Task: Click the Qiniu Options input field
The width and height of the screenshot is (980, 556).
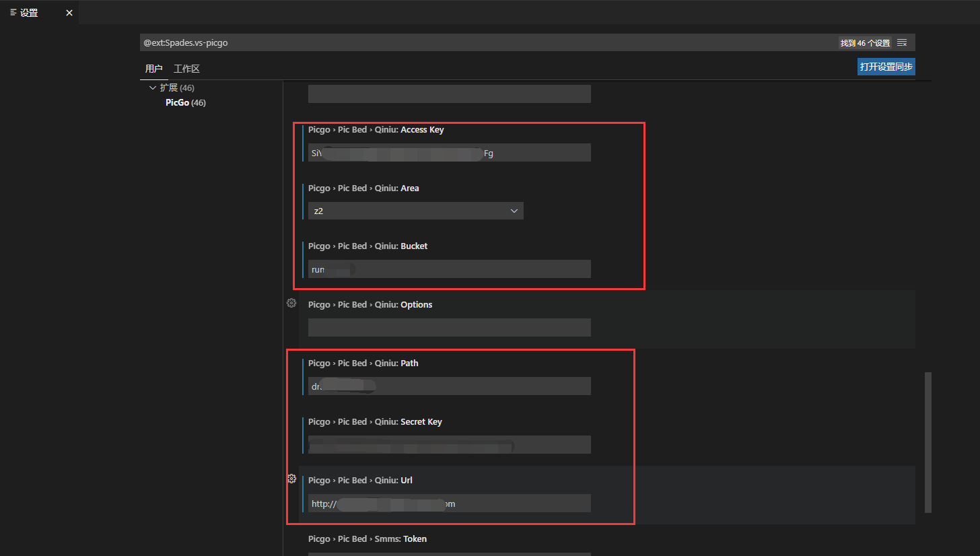Action: [x=449, y=328]
